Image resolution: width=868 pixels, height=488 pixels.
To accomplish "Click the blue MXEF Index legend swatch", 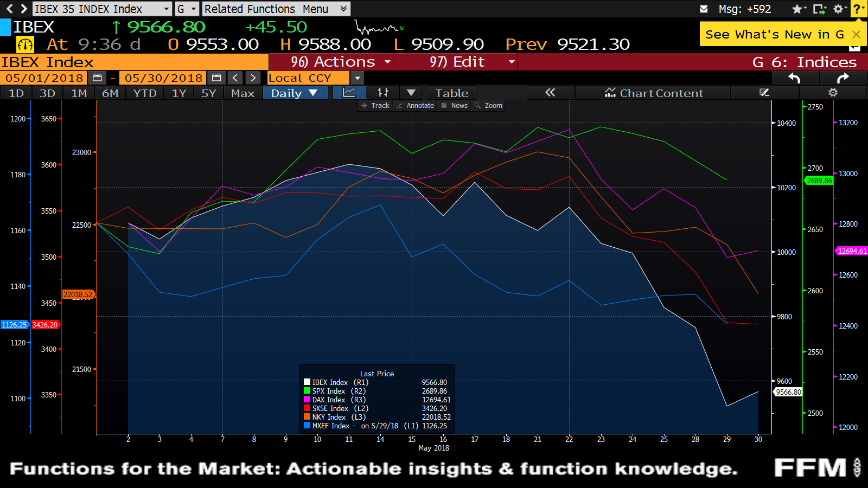I will [x=307, y=426].
